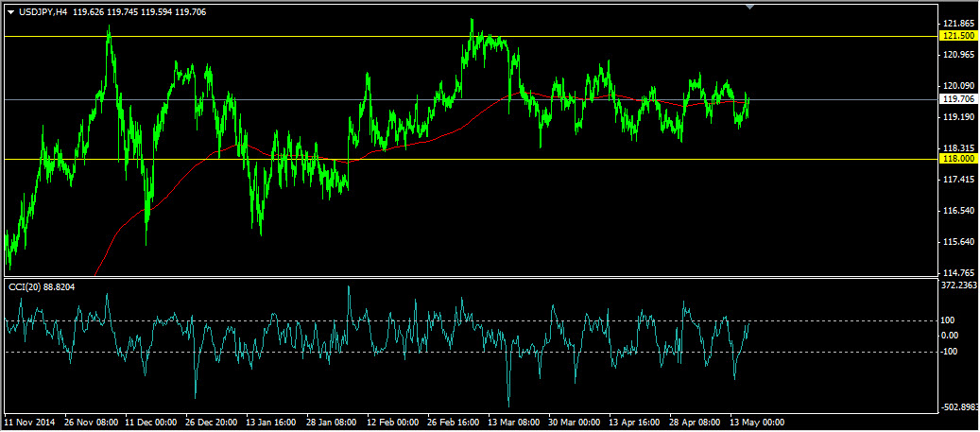Click the 118.315 price scale value
The height and width of the screenshot is (432, 980).
click(958, 148)
